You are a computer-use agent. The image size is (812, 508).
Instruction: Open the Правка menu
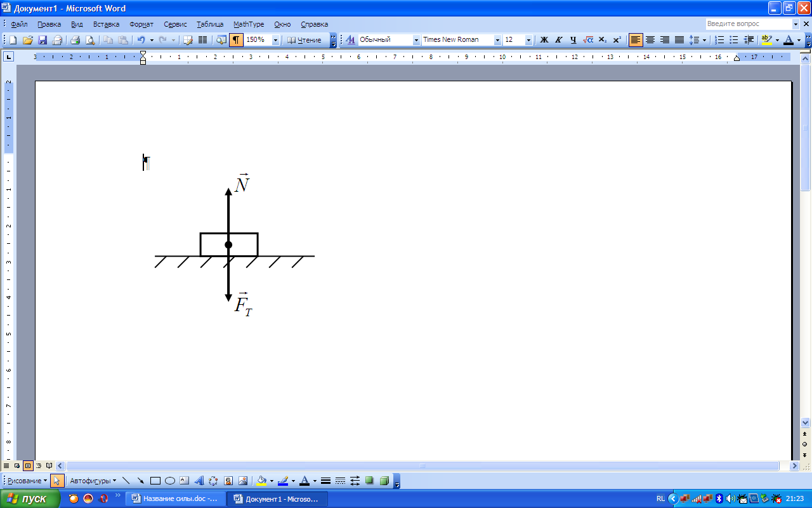49,24
